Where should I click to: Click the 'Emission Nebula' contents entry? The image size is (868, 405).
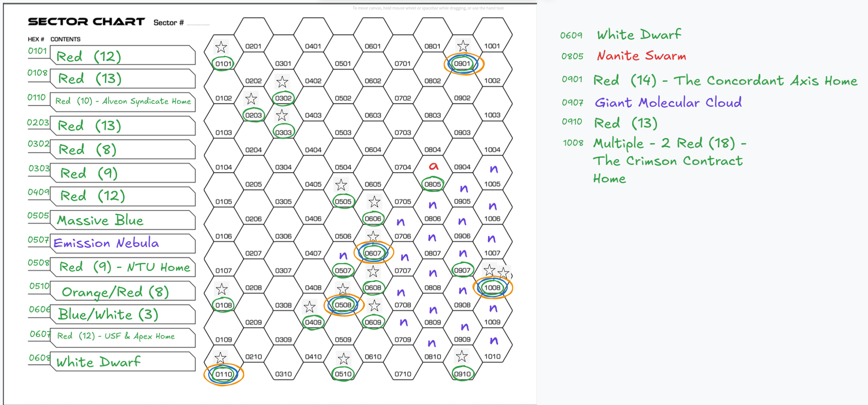(106, 243)
